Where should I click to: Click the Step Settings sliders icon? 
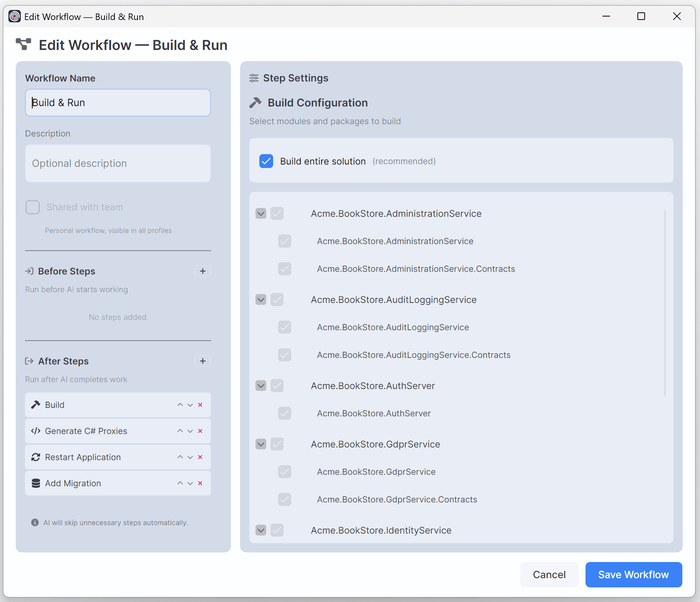coord(254,78)
